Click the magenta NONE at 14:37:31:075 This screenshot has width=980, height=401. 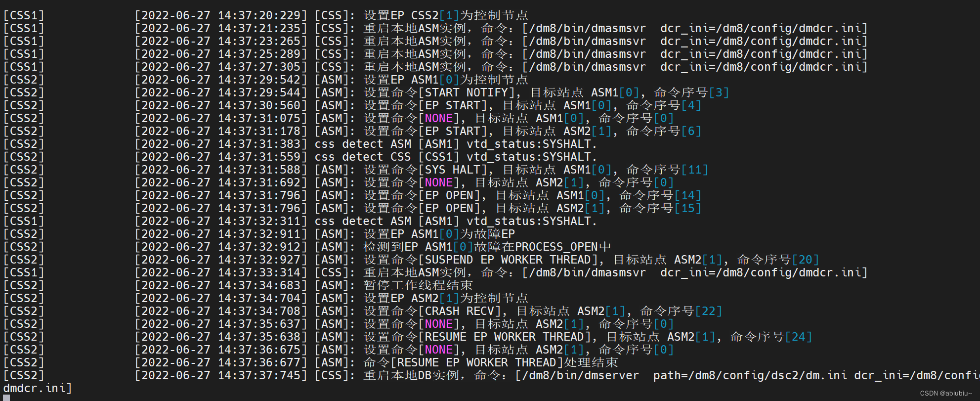point(439,119)
